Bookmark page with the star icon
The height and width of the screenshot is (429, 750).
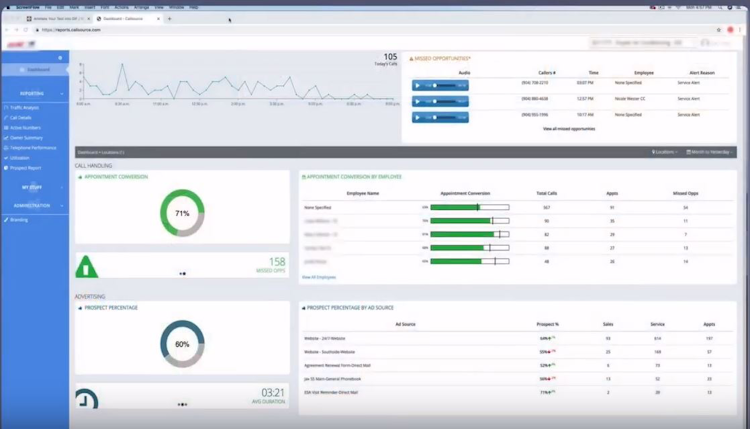718,30
